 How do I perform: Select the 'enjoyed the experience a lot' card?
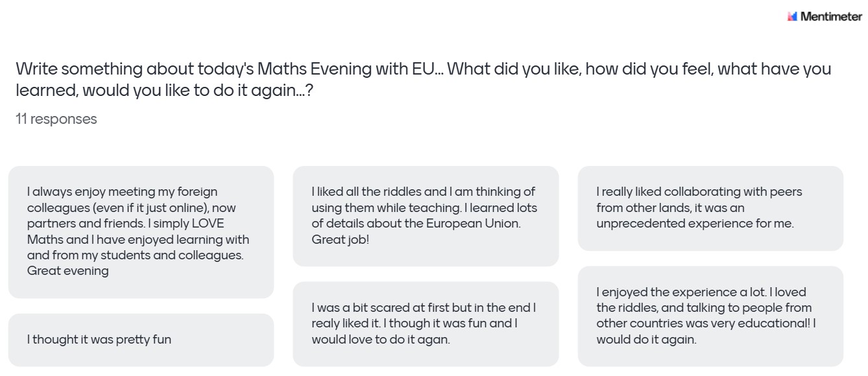710,316
